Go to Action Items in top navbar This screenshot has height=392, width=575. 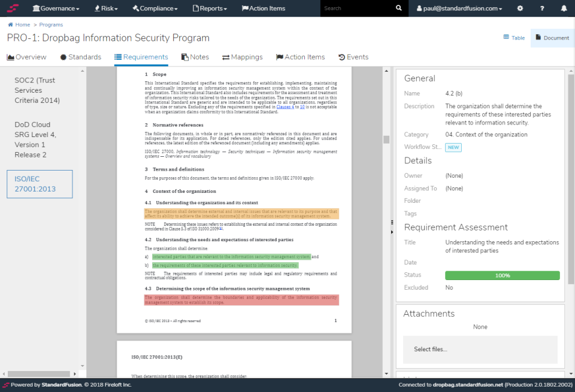click(x=264, y=8)
